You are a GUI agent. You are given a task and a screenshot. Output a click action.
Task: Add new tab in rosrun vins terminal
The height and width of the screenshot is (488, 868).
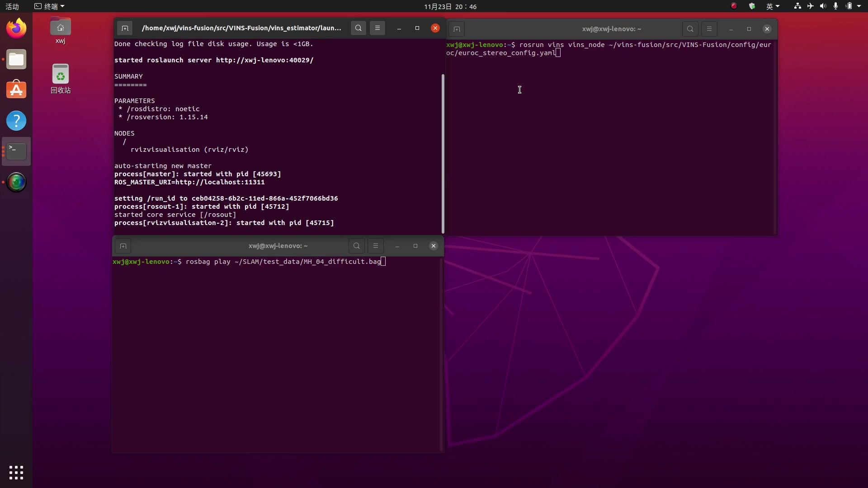click(x=457, y=29)
